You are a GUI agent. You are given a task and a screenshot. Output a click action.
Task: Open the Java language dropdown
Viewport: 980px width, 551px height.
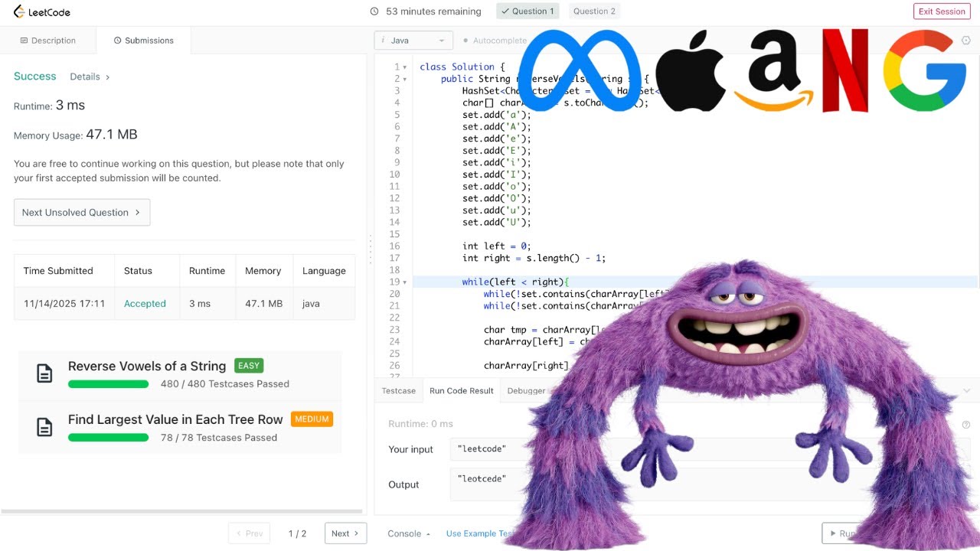point(413,41)
